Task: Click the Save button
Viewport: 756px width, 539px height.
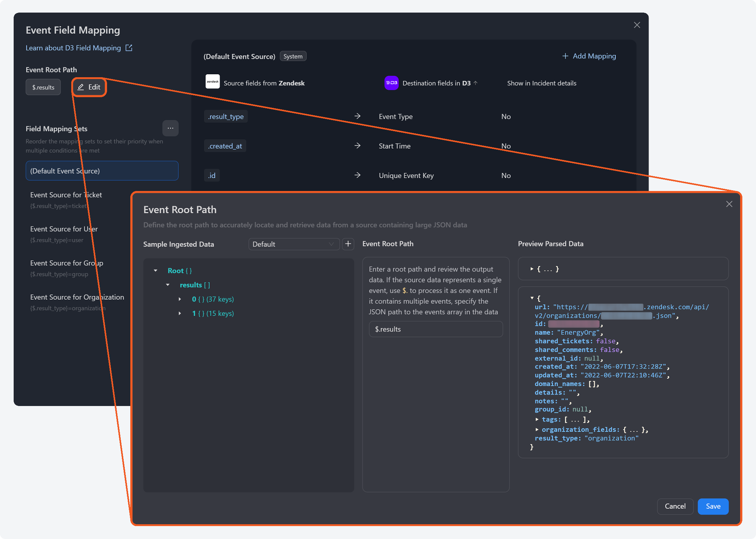Action: pyautogui.click(x=712, y=506)
